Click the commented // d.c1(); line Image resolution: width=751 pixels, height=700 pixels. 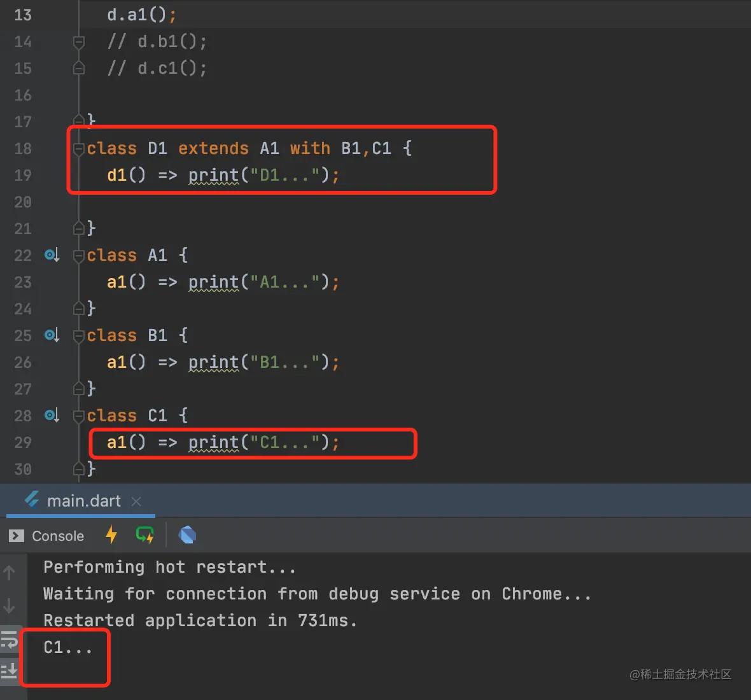tap(157, 69)
